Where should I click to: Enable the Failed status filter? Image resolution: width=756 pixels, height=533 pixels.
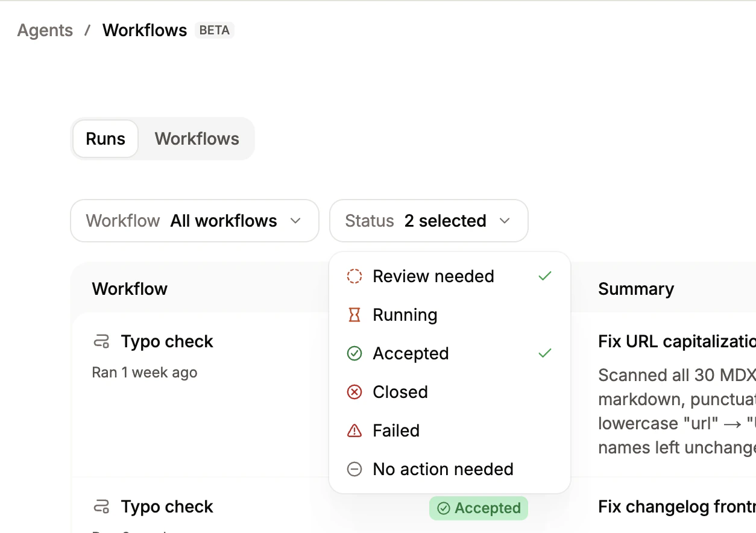coord(396,430)
